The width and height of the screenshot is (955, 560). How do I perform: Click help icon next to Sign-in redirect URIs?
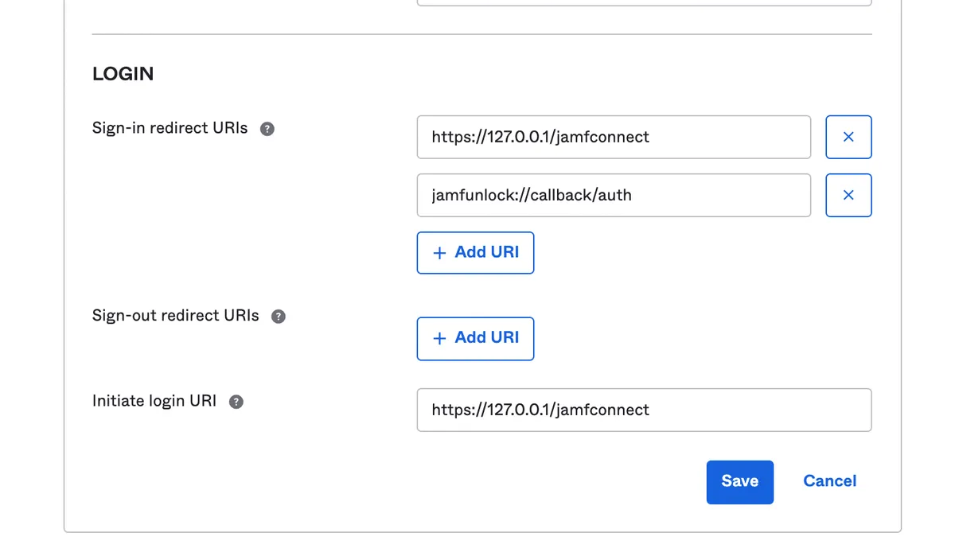(267, 129)
